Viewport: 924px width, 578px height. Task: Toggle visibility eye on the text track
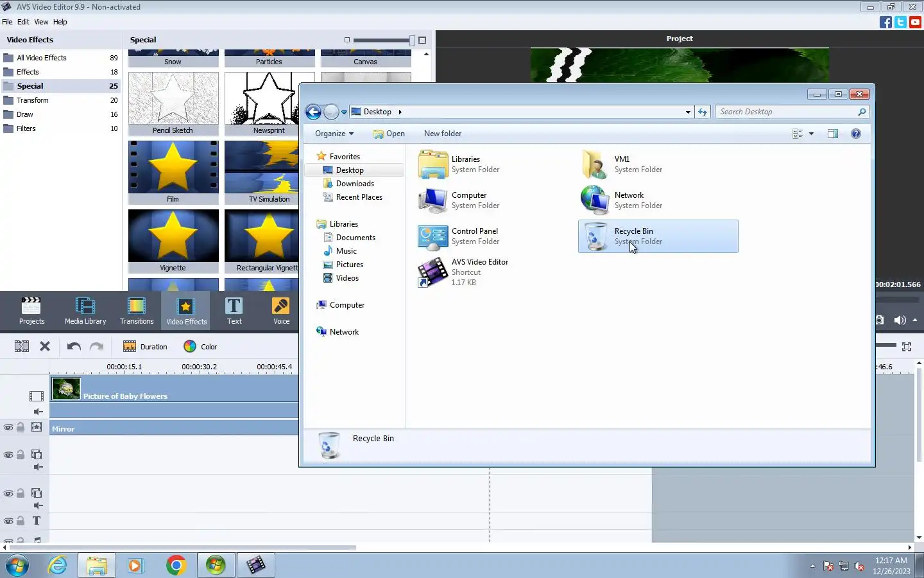[8, 521]
